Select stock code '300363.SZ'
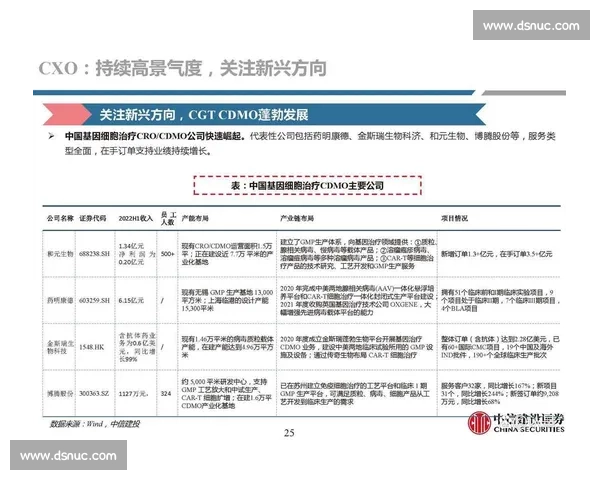The width and height of the screenshot is (600, 480). tap(94, 393)
